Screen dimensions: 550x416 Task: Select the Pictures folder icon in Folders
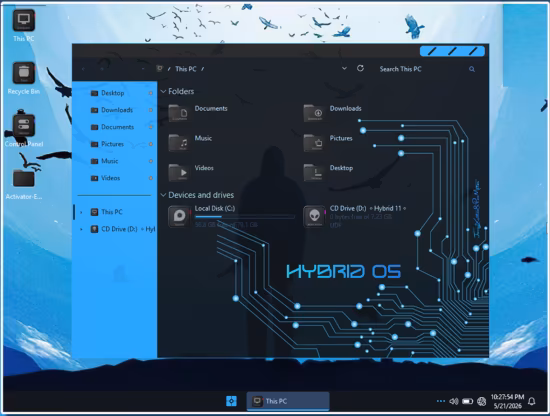(x=314, y=142)
